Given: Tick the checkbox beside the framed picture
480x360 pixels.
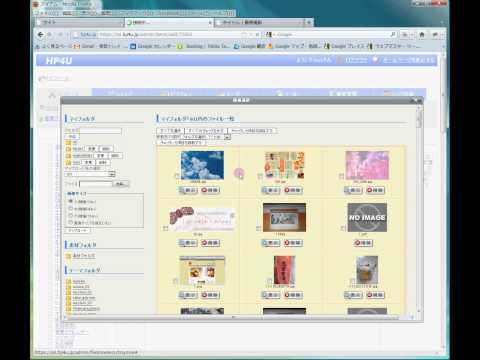Looking at the screenshot, I should [258, 228].
